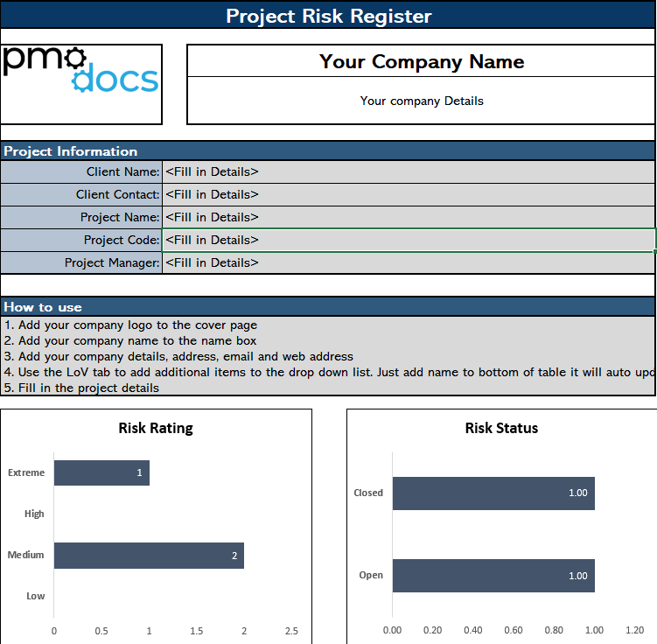The height and width of the screenshot is (644, 657).
Task: Select the Client Name label cell
Action: click(81, 171)
